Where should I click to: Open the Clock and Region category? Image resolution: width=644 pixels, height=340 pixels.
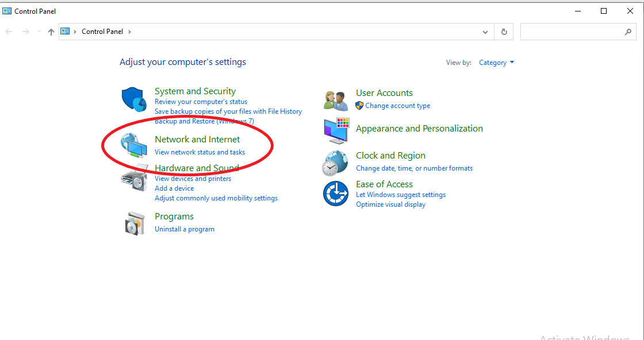[390, 156]
